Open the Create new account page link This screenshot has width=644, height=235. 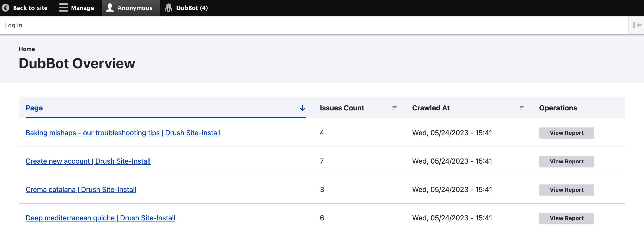point(88,161)
